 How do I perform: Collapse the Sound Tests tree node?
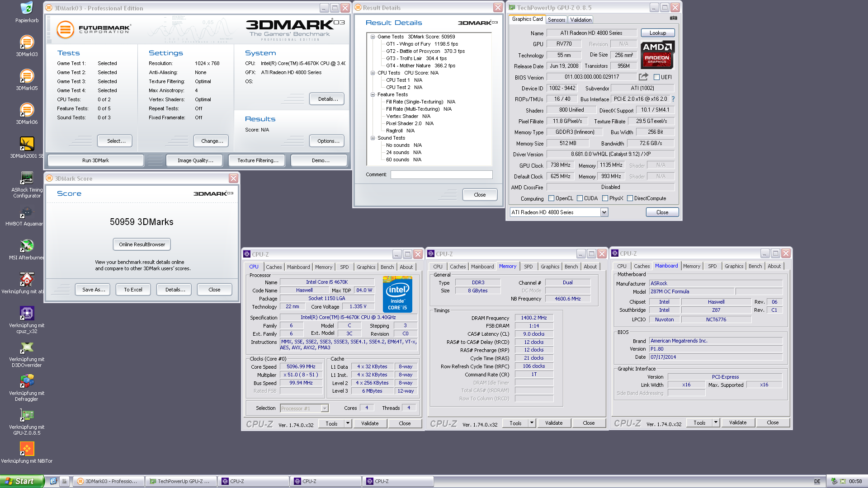pyautogui.click(x=373, y=138)
